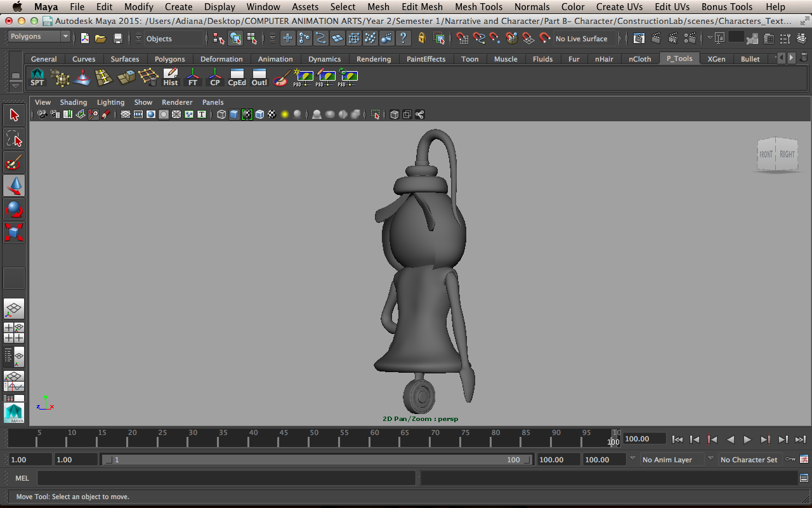Switch to the Rendering shelf tab
The height and width of the screenshot is (508, 812).
pyautogui.click(x=374, y=59)
